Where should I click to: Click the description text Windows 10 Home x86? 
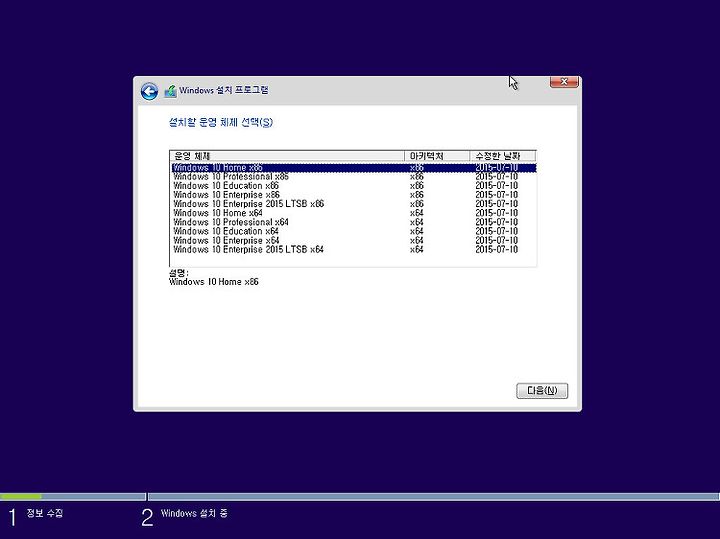(214, 282)
